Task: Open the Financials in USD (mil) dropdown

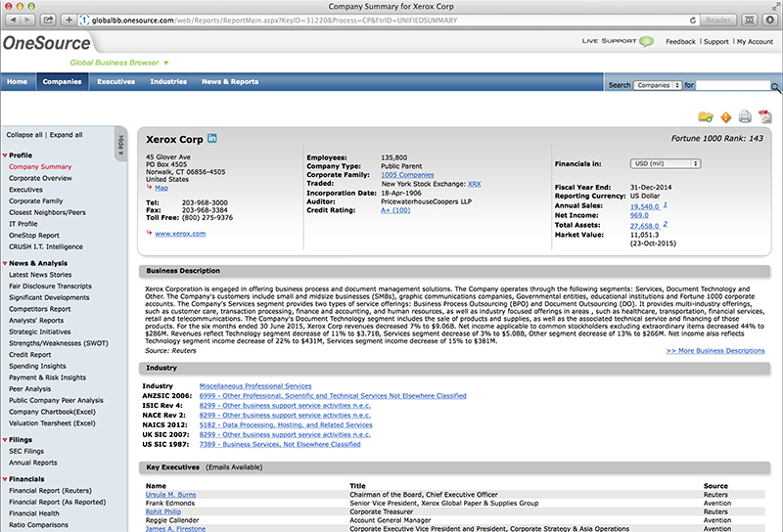Action: point(666,163)
